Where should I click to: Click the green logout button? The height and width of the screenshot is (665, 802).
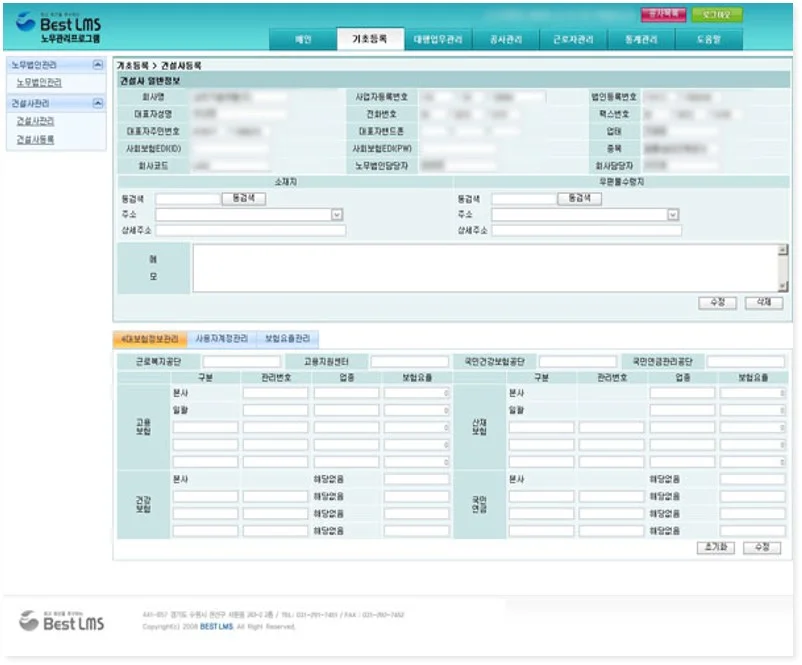click(717, 14)
